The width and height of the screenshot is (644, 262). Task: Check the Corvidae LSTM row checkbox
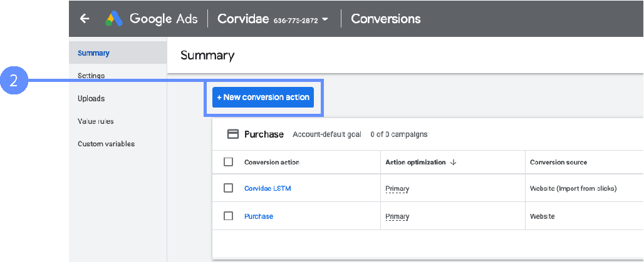(x=229, y=188)
